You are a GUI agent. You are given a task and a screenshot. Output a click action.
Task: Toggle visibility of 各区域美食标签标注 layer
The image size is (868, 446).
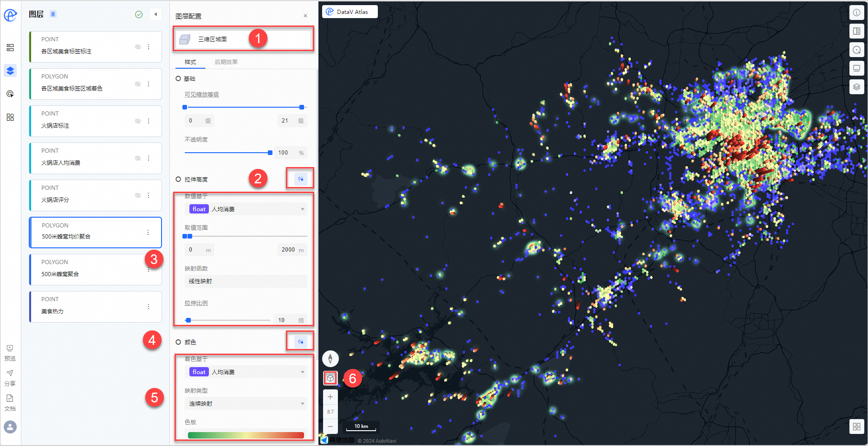[138, 47]
